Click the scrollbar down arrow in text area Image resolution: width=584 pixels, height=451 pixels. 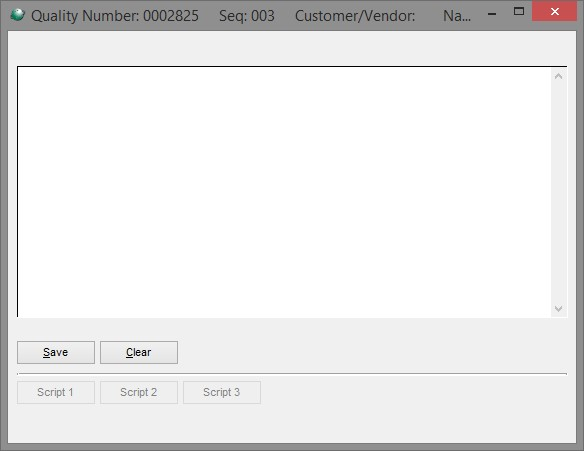(558, 309)
